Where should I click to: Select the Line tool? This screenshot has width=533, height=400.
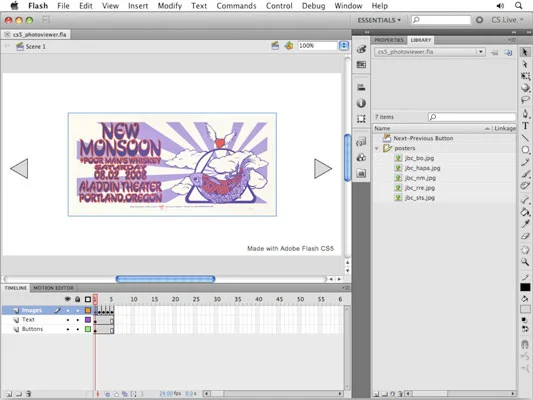[x=525, y=138]
